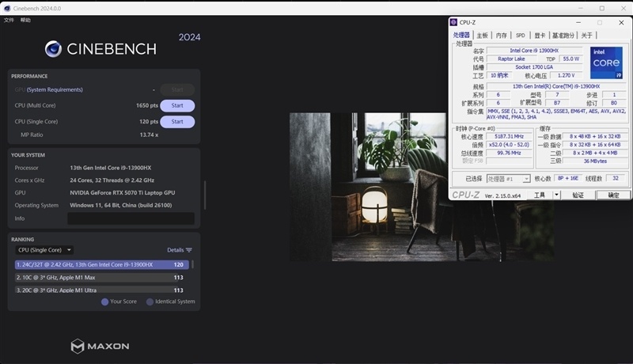Switch to the 内存 tab in CPU-Z
The height and width of the screenshot is (364, 633).
[x=501, y=36]
